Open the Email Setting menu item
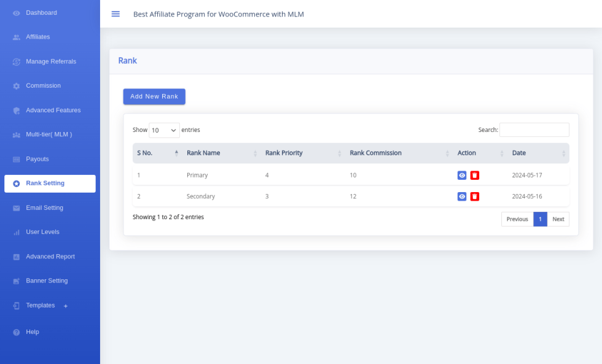The height and width of the screenshot is (364, 602). [44, 208]
